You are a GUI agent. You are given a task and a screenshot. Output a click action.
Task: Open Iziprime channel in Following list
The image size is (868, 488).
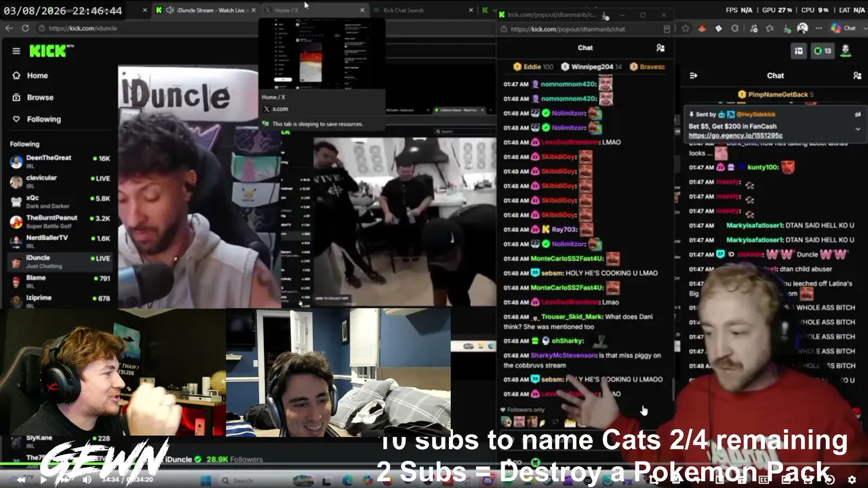pos(60,301)
